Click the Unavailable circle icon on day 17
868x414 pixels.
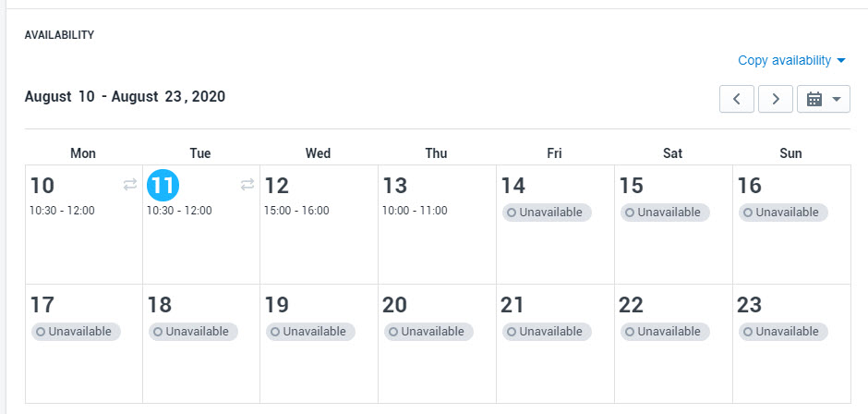pos(41,332)
